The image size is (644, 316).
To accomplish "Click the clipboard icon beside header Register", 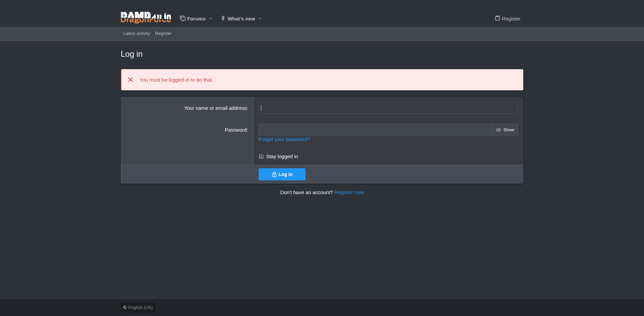I will click(x=497, y=18).
